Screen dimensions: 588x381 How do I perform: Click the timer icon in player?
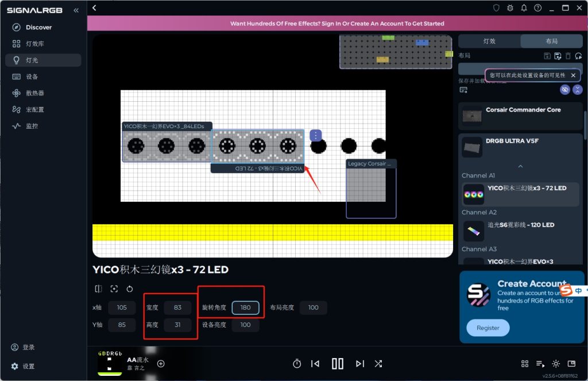pyautogui.click(x=297, y=364)
